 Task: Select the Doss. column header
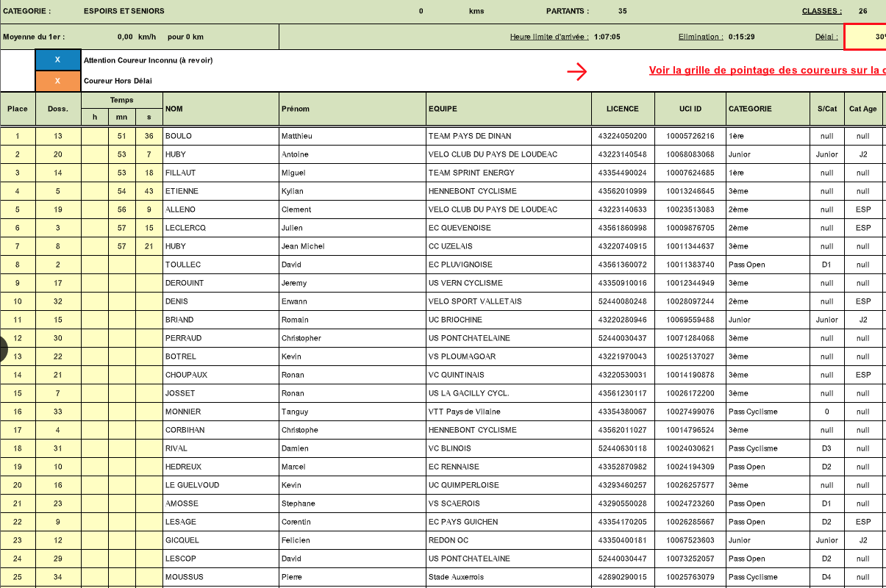(x=58, y=109)
